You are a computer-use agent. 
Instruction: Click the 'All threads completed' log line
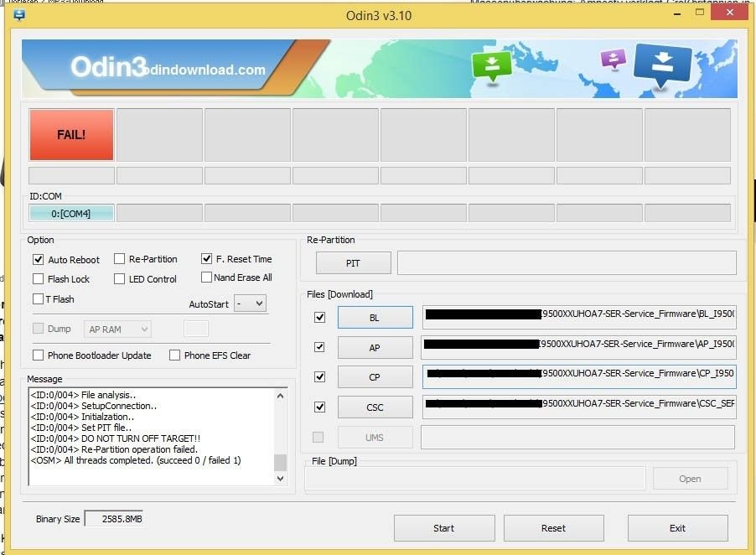tap(136, 460)
